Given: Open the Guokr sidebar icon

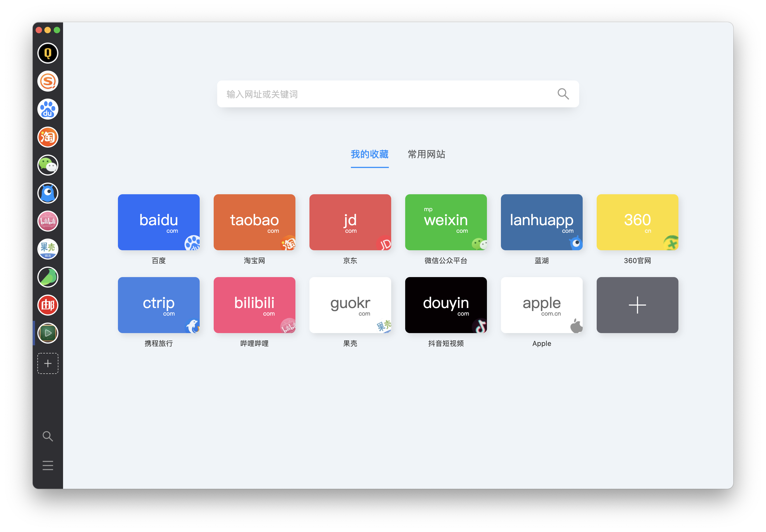Looking at the screenshot, I should (x=48, y=249).
